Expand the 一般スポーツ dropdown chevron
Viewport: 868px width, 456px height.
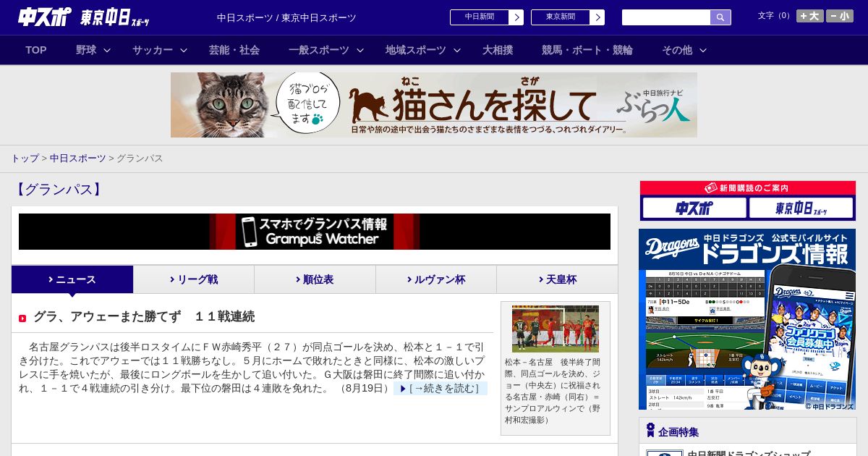360,50
